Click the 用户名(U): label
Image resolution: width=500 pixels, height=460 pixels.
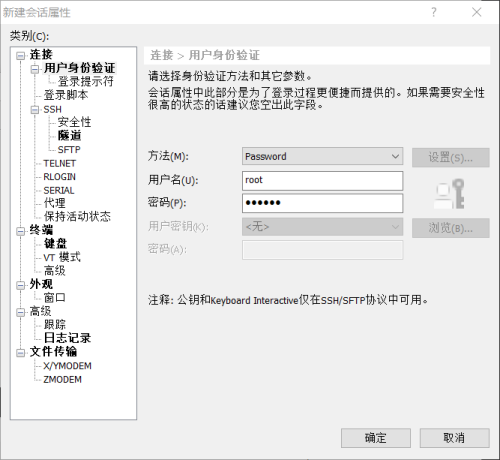[x=173, y=180]
